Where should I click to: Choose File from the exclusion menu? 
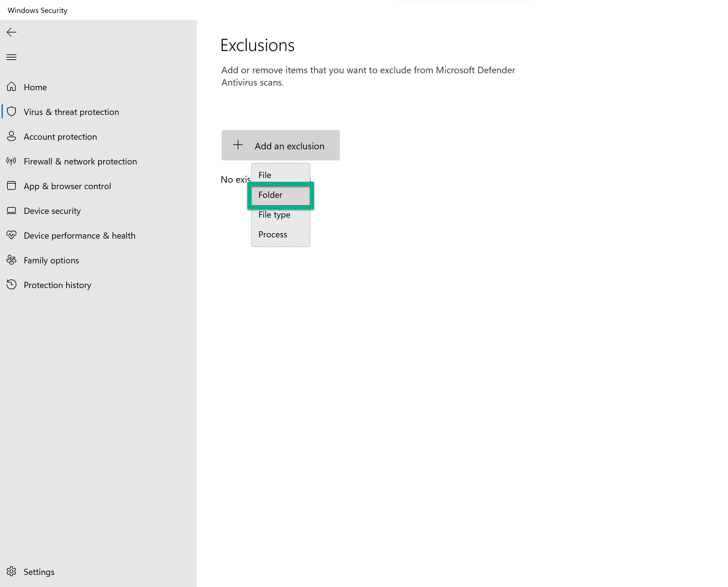pos(265,175)
